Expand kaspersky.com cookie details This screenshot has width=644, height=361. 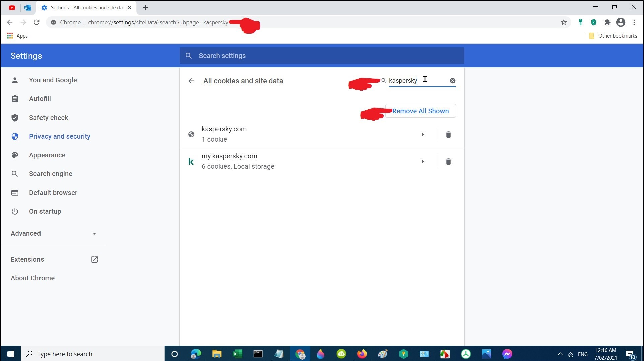[423, 134]
